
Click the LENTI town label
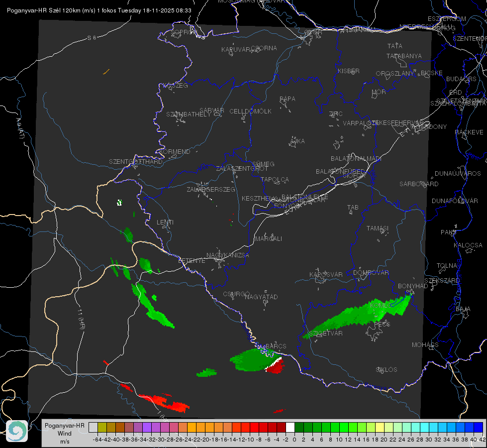point(165,223)
